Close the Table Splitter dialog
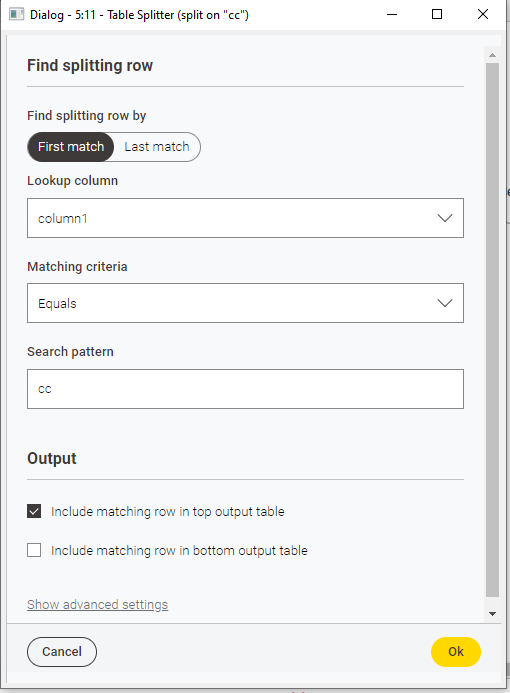The height and width of the screenshot is (693, 510). pyautogui.click(x=483, y=14)
